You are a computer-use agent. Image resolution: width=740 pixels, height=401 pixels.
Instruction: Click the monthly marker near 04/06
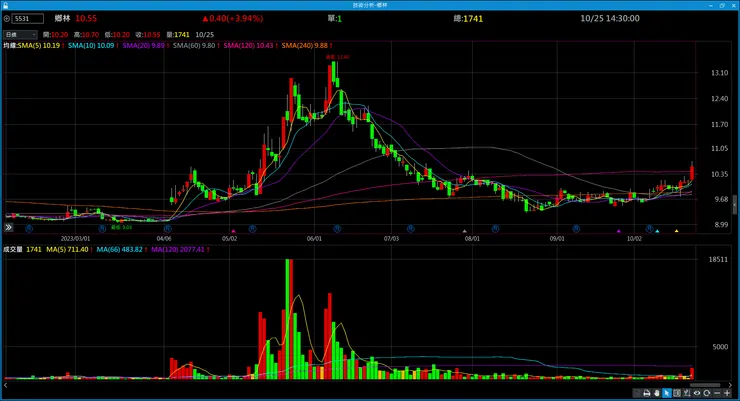coord(168,228)
